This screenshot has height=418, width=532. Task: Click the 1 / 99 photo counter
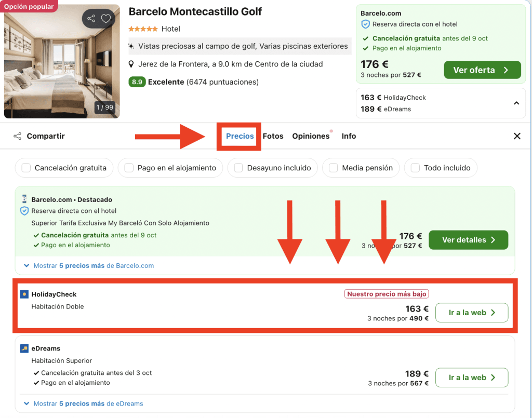coord(105,107)
